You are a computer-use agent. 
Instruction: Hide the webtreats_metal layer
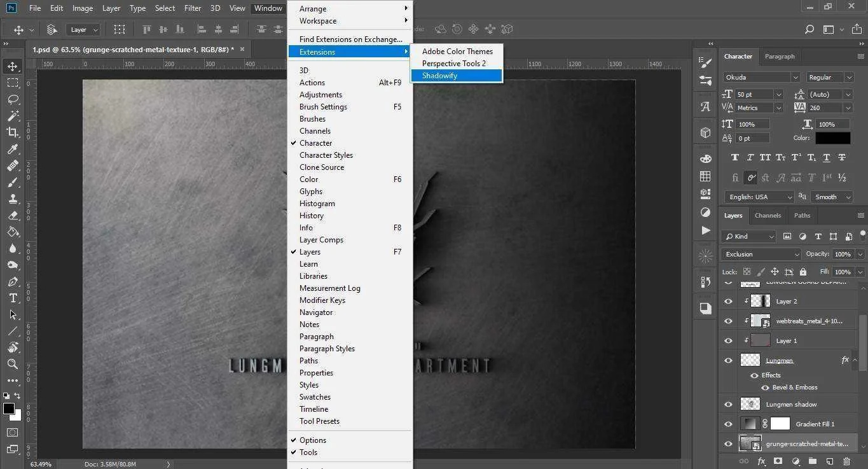[728, 321]
